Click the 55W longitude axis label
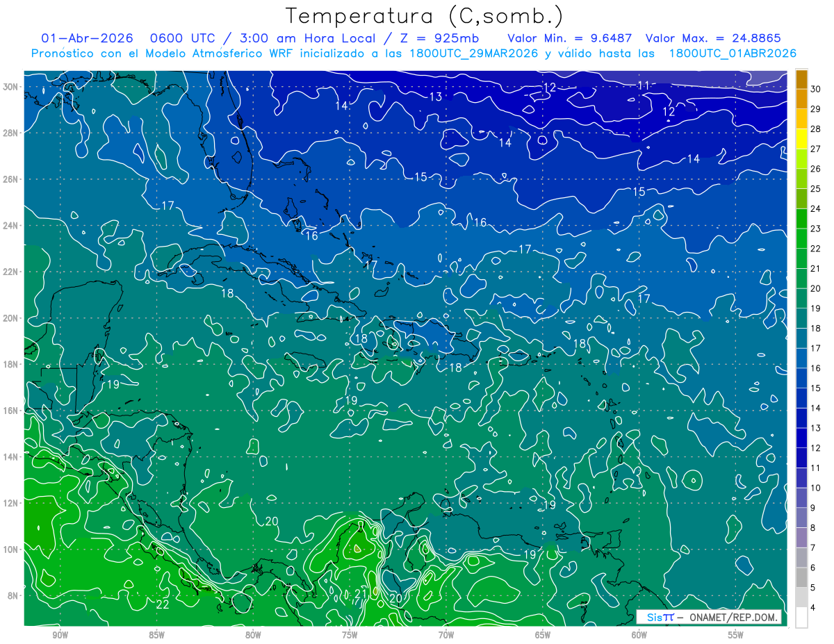 click(736, 635)
